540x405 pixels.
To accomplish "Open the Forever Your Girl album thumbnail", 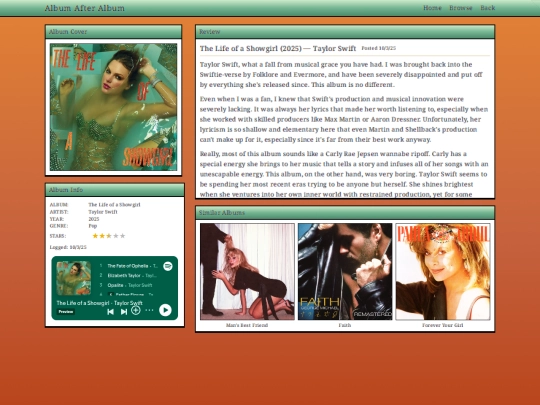I will point(443,272).
